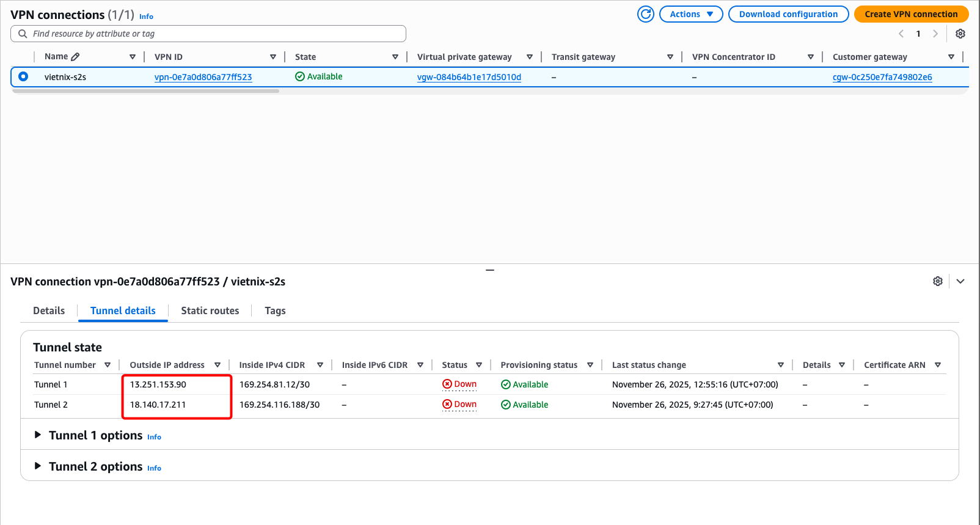Click the edit pencil icon beside Name
Image resolution: width=980 pixels, height=525 pixels.
[x=75, y=57]
